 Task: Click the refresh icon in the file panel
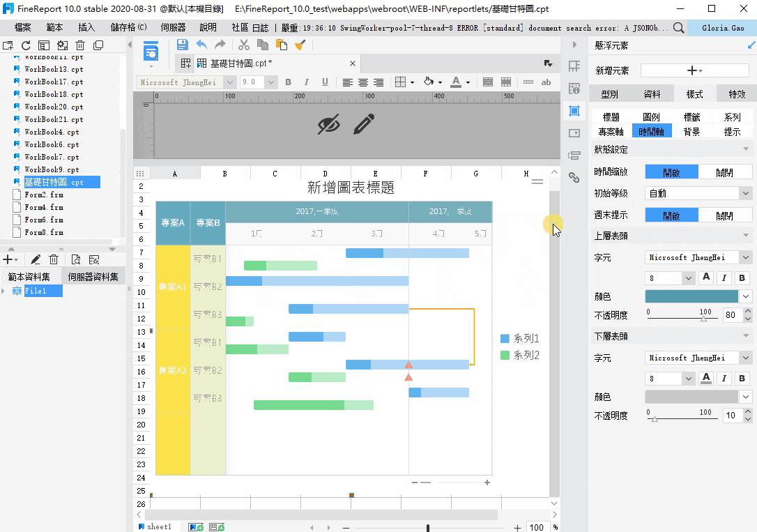[26, 45]
